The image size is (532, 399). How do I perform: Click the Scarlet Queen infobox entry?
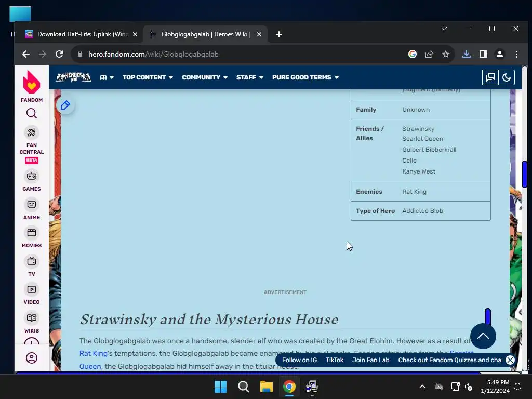422,139
